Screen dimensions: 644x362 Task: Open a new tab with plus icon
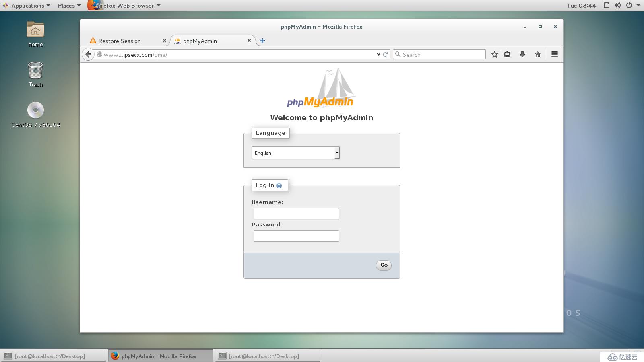(262, 41)
